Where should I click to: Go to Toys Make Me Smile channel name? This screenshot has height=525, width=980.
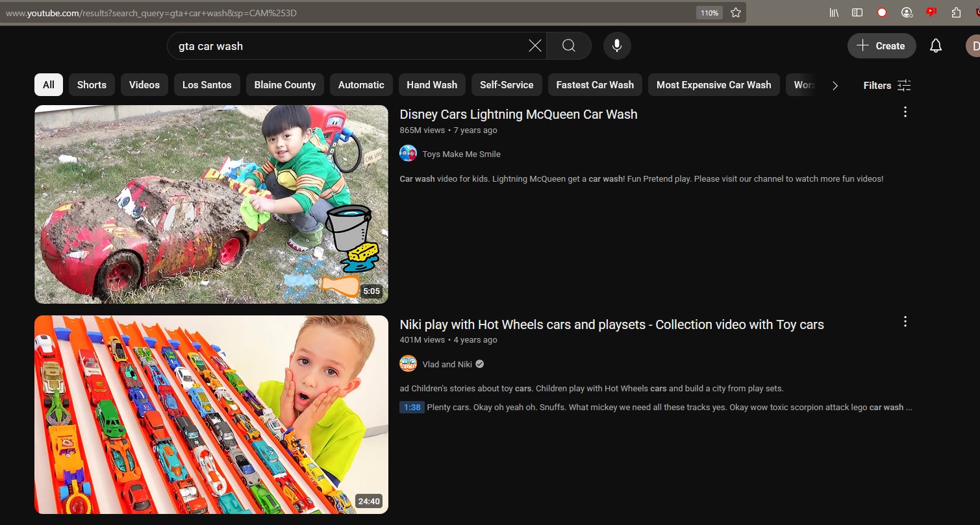tap(461, 154)
